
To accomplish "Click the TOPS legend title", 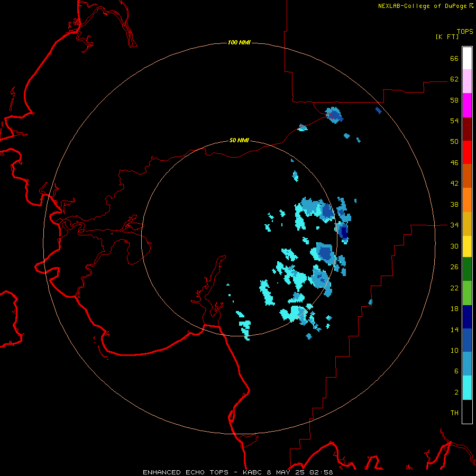I will pyautogui.click(x=465, y=32).
